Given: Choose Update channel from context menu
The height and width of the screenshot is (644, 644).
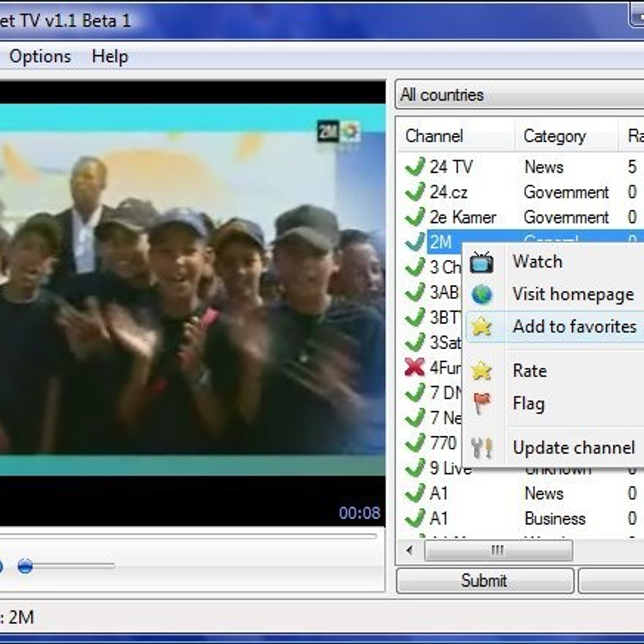Looking at the screenshot, I should coord(556,448).
